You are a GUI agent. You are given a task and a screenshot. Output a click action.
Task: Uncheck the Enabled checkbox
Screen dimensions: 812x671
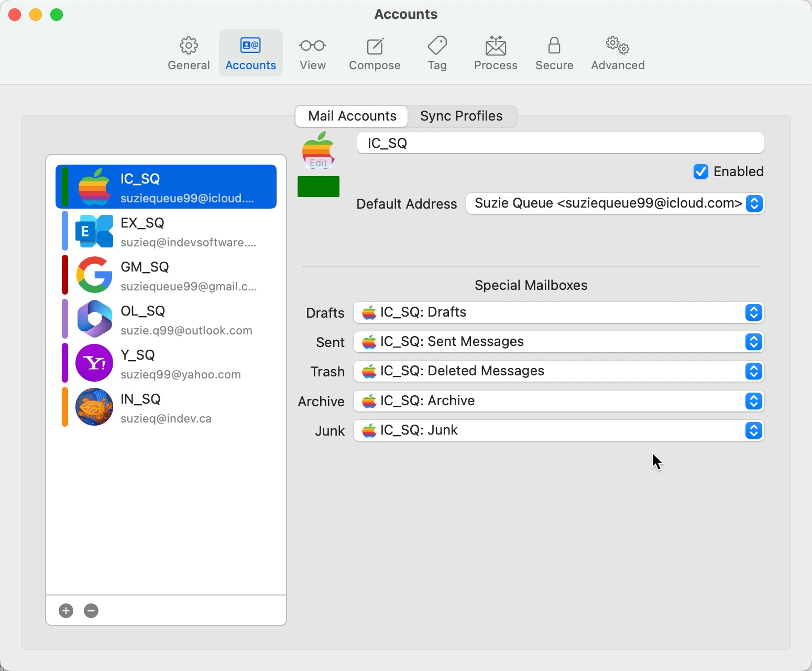pos(701,171)
